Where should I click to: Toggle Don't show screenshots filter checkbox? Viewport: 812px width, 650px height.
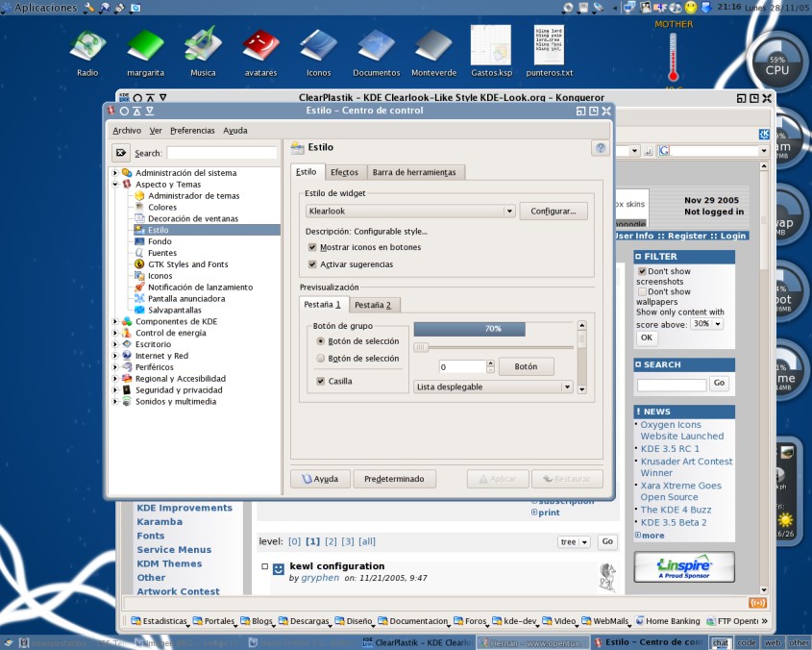point(642,271)
